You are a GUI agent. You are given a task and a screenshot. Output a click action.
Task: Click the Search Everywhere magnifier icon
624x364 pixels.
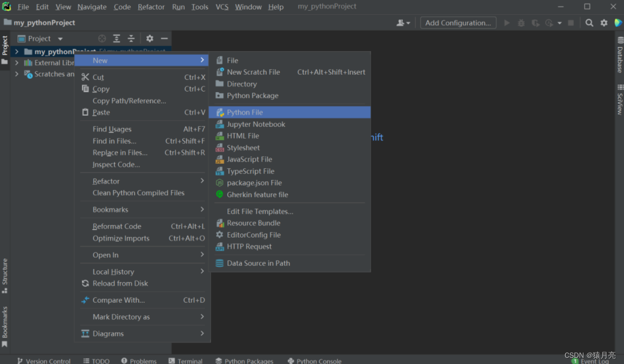pyautogui.click(x=589, y=23)
